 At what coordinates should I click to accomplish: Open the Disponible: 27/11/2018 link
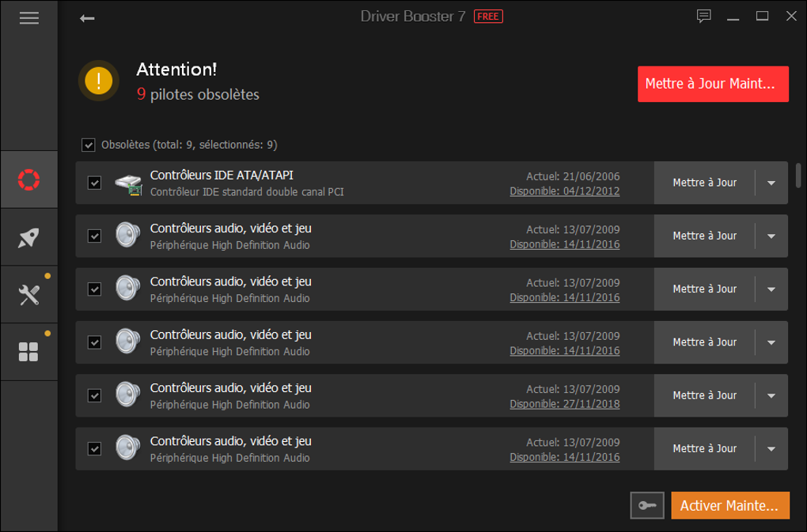[x=565, y=404]
